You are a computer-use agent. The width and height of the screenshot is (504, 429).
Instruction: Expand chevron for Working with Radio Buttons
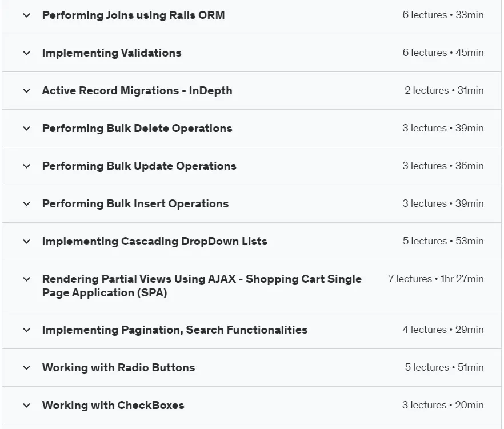pos(27,368)
